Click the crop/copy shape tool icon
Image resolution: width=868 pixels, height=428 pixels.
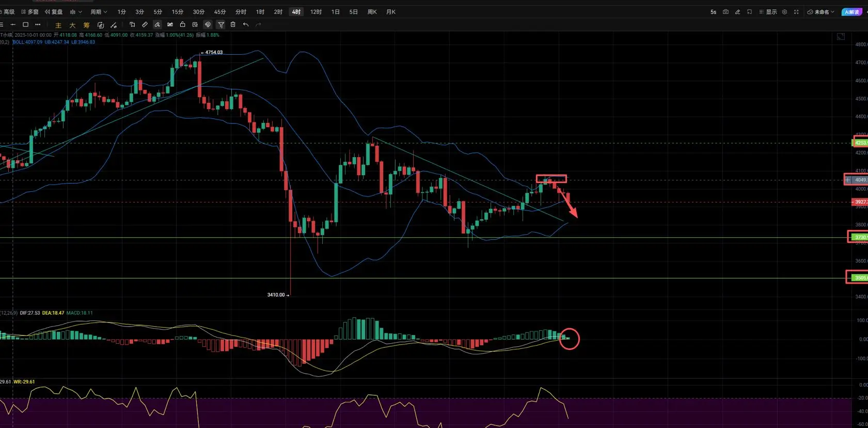132,24
